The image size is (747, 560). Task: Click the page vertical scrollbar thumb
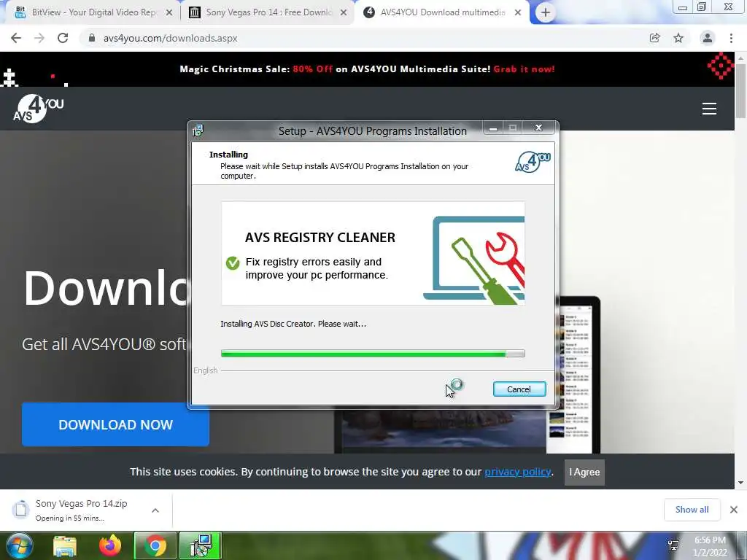pyautogui.click(x=740, y=90)
